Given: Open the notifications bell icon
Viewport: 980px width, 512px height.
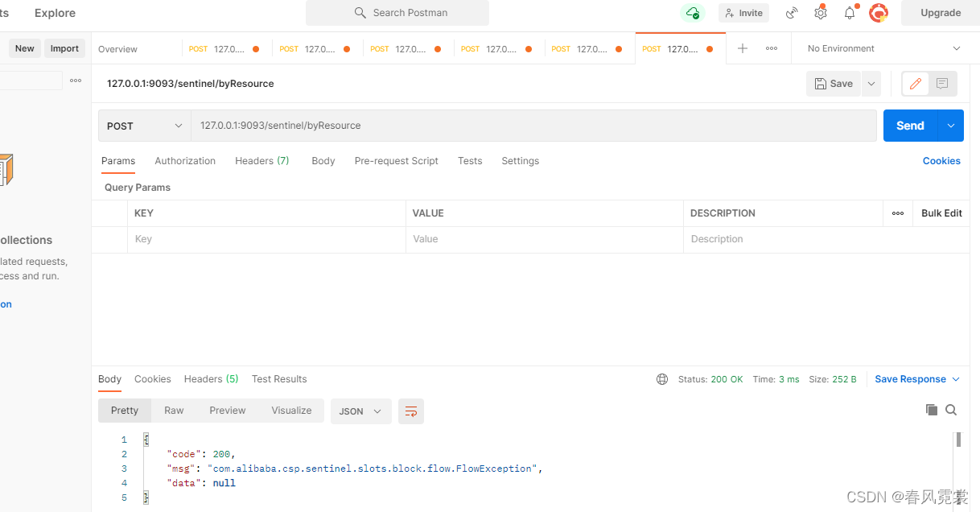Looking at the screenshot, I should coord(850,13).
